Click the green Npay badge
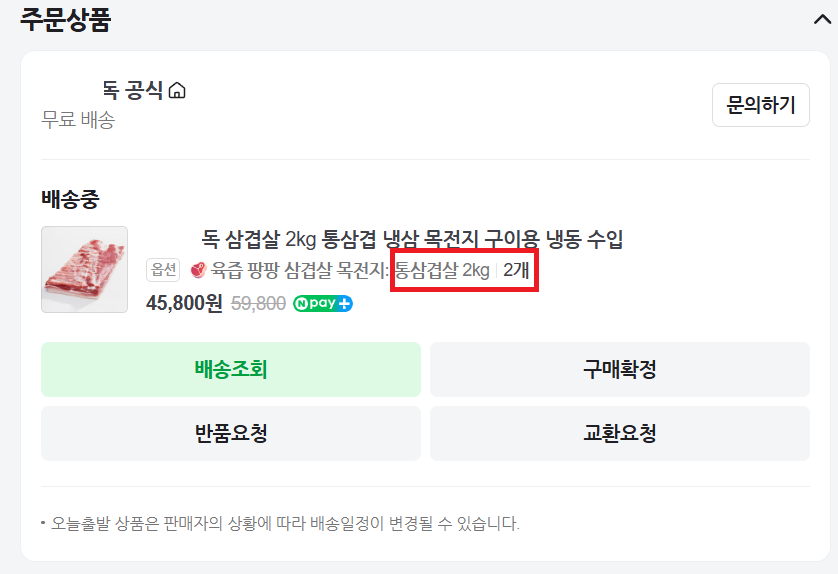Screen dimensions: 838x574 point(315,303)
